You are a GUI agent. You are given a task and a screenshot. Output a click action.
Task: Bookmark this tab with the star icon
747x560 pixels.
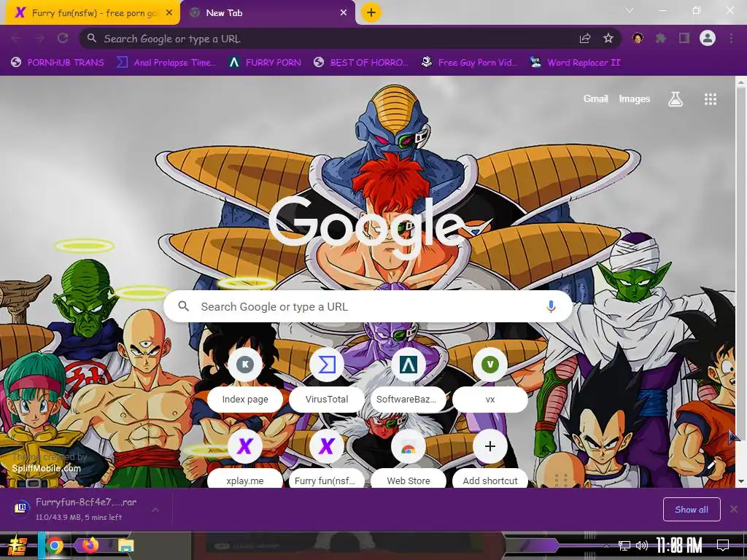(608, 39)
